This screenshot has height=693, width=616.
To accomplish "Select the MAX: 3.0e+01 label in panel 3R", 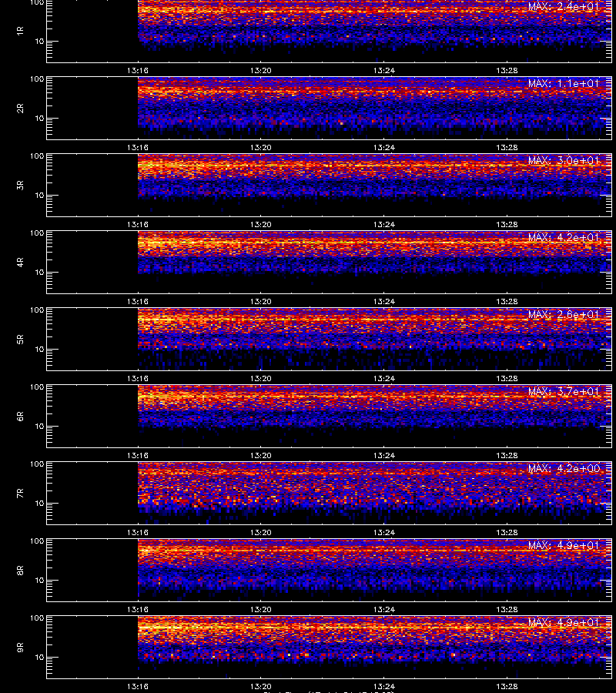I will tap(564, 160).
